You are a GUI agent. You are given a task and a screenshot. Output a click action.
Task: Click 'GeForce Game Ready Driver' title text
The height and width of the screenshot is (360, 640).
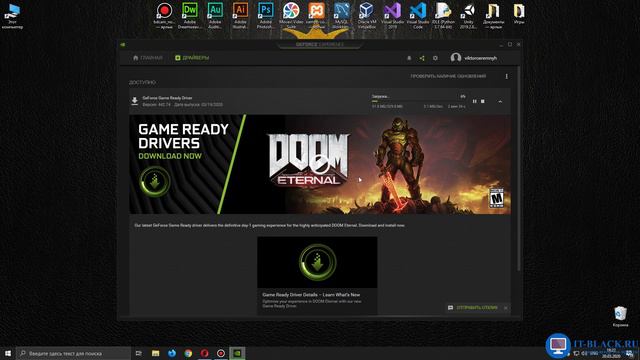point(167,98)
